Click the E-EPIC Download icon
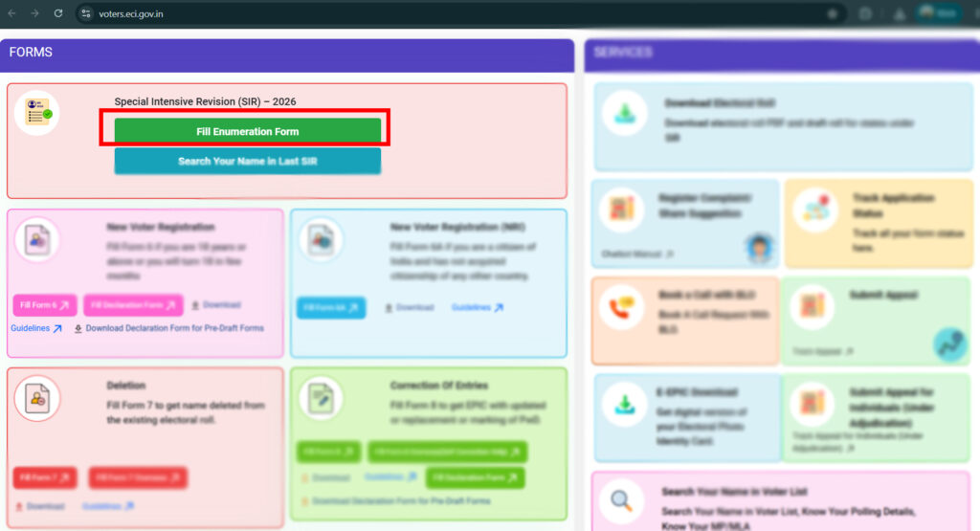 coord(625,404)
